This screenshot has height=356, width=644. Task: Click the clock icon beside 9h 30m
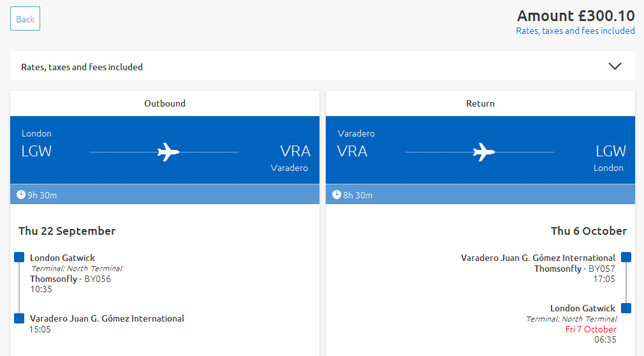coord(21,195)
